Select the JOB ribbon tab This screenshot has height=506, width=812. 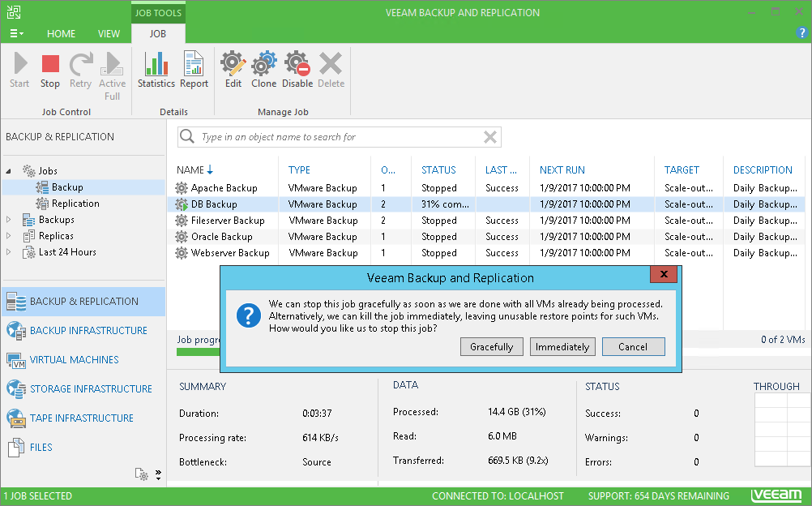[158, 34]
